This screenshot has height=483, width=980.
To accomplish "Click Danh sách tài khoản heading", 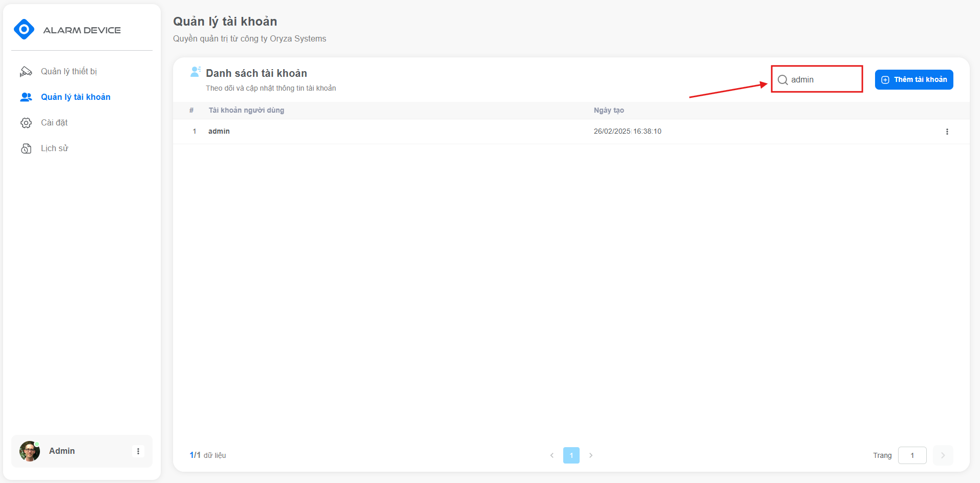I will coord(256,73).
